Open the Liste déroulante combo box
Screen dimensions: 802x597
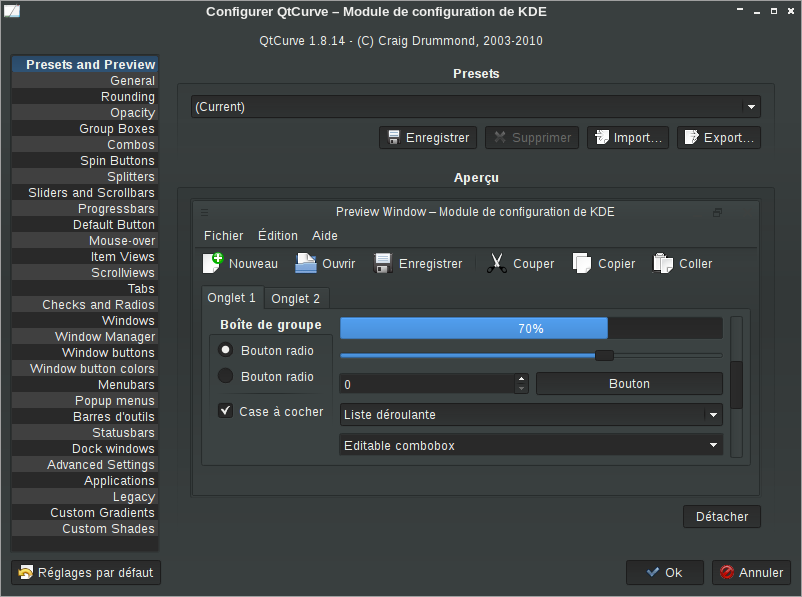(531, 415)
